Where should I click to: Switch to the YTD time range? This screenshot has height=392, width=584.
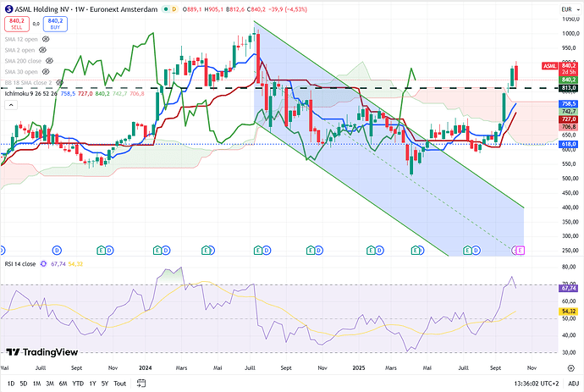(78, 383)
